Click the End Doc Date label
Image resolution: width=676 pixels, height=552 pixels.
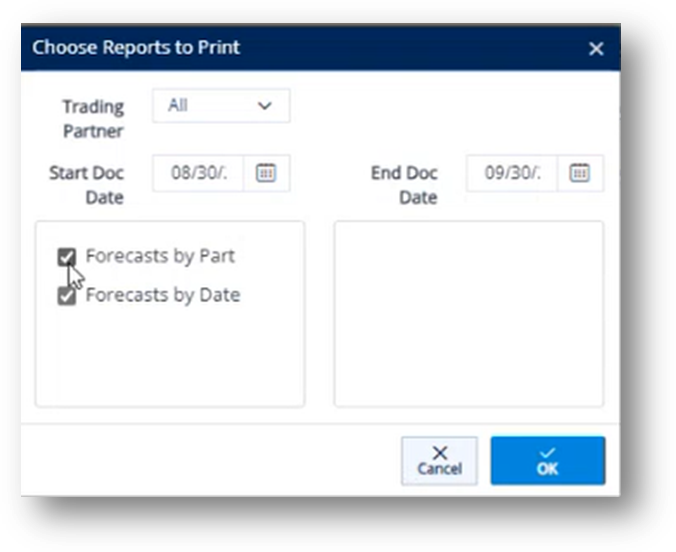coord(404,185)
